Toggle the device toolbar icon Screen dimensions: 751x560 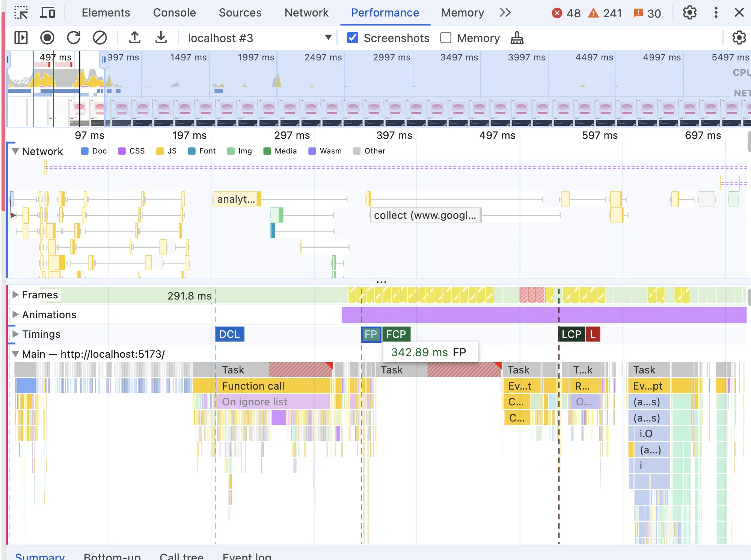pyautogui.click(x=48, y=13)
